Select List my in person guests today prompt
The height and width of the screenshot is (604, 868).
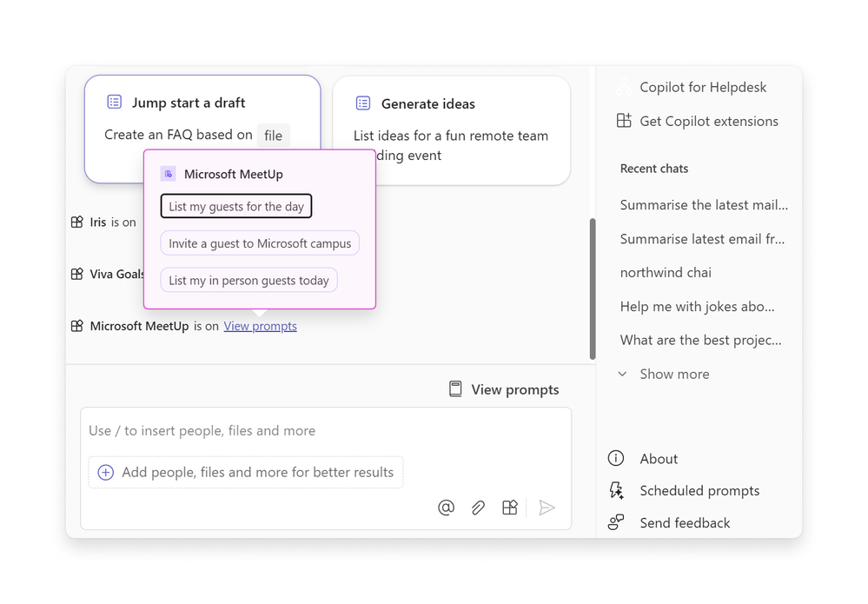[x=248, y=280]
